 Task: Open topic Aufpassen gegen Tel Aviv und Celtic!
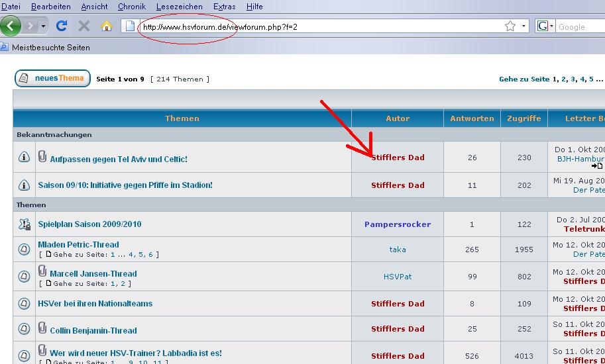click(x=119, y=159)
